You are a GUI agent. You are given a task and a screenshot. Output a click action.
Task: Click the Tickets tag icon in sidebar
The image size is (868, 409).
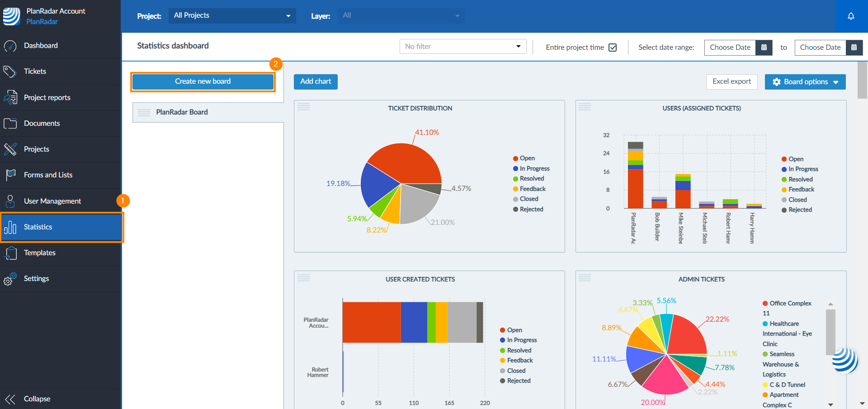pos(10,71)
